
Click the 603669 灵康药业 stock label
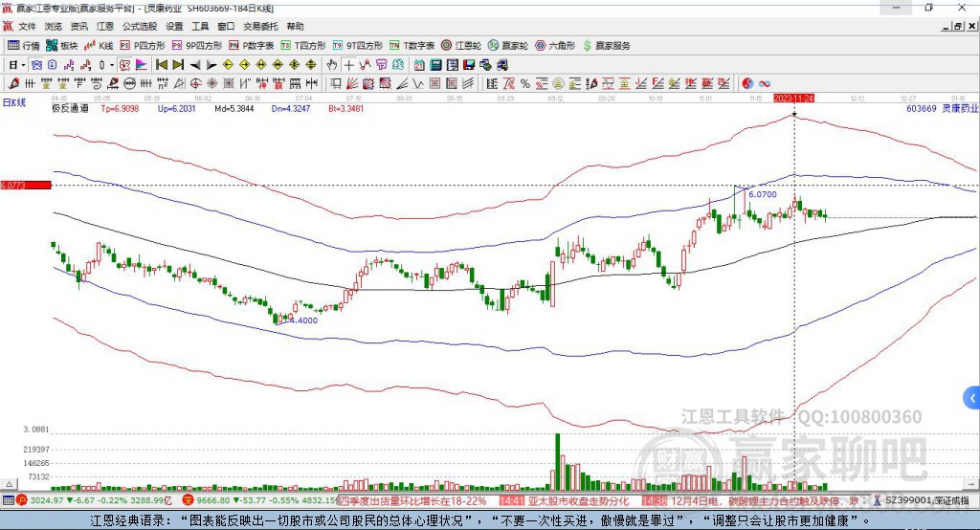(942, 108)
